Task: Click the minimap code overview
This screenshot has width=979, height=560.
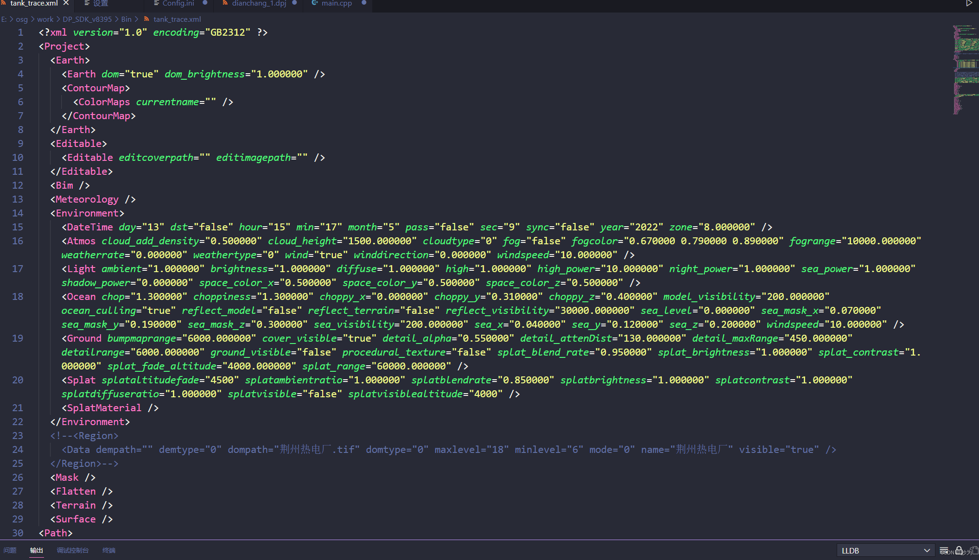Action: pyautogui.click(x=966, y=70)
